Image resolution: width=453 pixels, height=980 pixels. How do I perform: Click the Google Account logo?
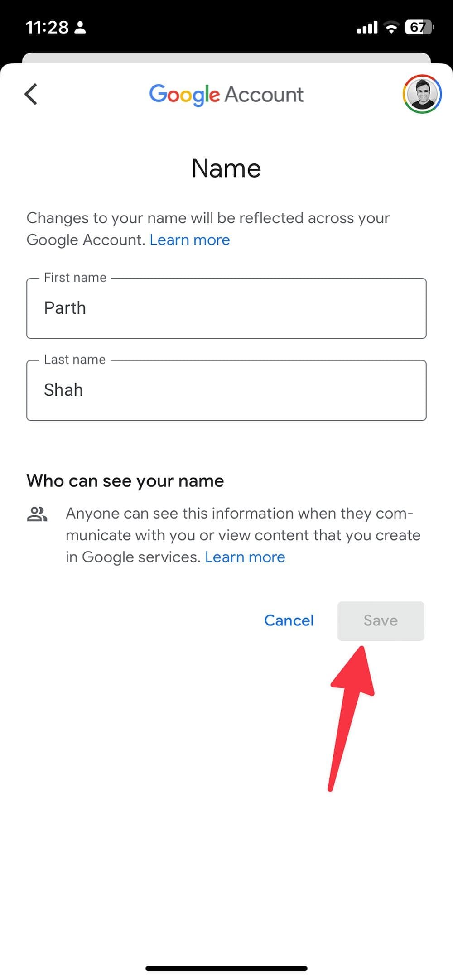(226, 95)
